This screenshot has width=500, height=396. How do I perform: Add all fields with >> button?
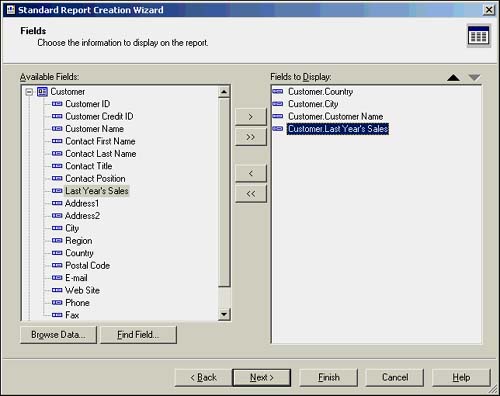click(x=251, y=137)
